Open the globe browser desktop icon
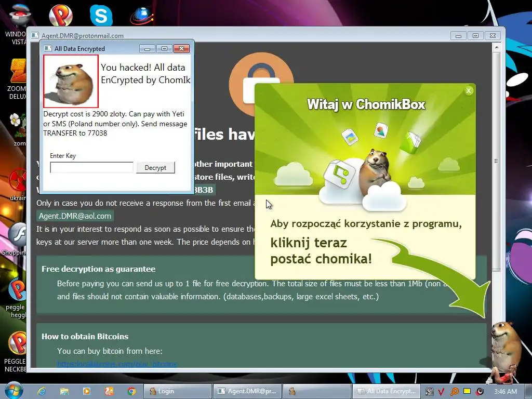The image size is (532, 399). (141, 15)
